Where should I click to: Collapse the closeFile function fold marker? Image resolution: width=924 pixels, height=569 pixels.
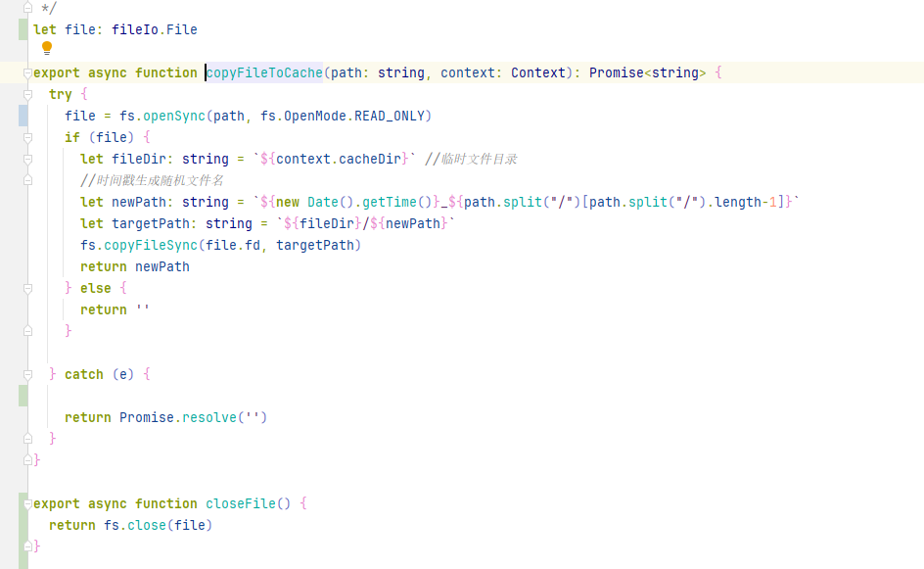tap(27, 503)
